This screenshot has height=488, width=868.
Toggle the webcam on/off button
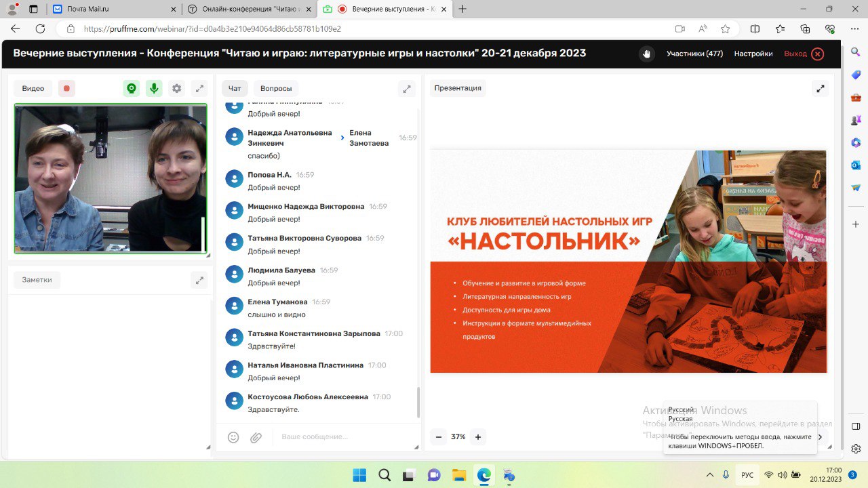(132, 88)
